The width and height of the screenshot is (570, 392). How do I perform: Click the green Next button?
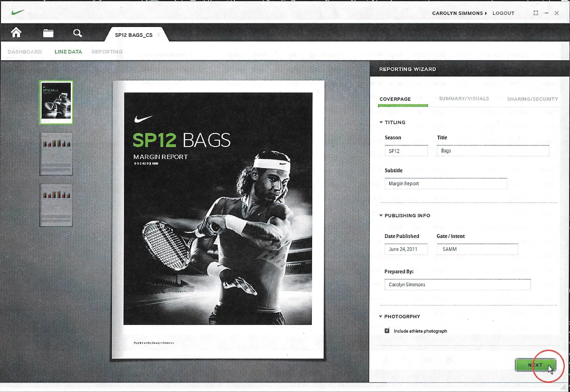point(535,365)
